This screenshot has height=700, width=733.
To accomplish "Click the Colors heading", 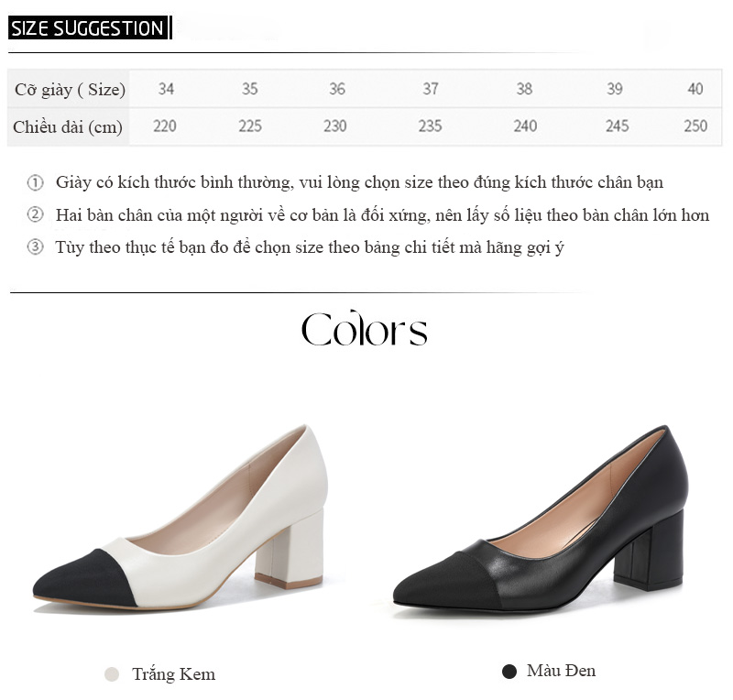I will coord(364,328).
